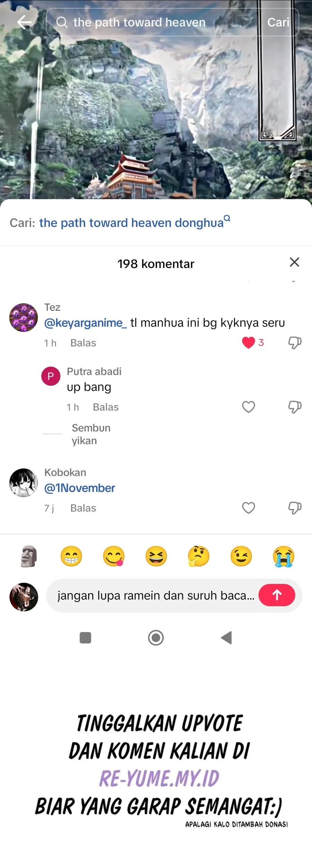
Task: Close the 198 komentar panel
Action: 294,262
